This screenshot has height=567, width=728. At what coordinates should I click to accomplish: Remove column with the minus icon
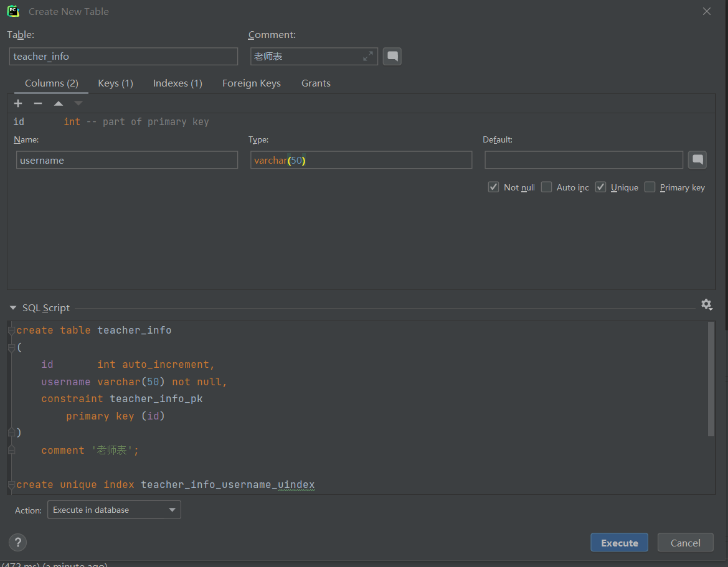[x=38, y=103]
